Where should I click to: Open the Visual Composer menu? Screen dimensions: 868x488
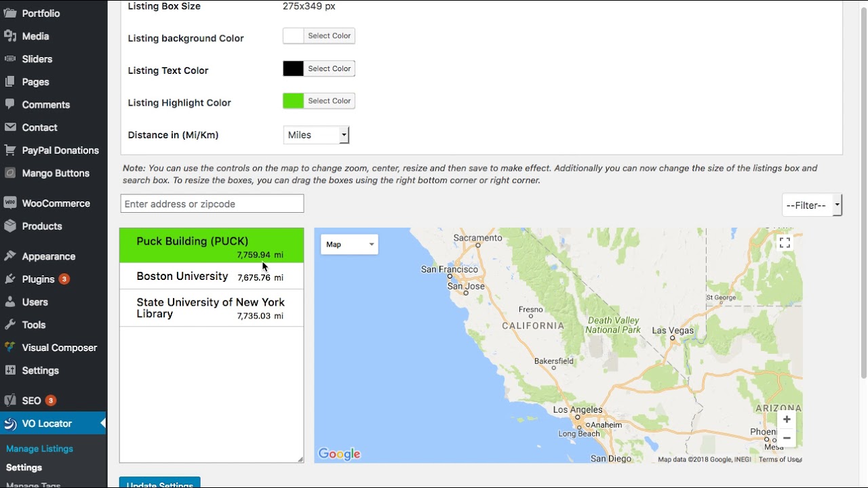pyautogui.click(x=60, y=348)
